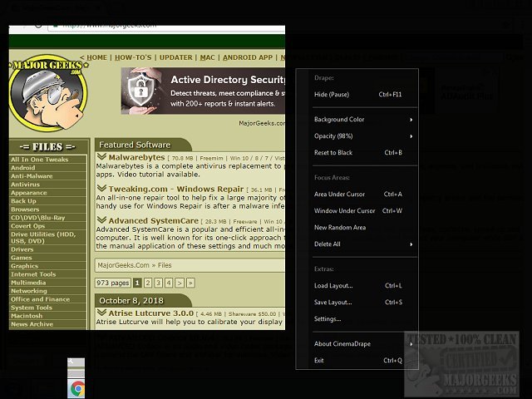The width and height of the screenshot is (532, 399).
Task: Select Window Under Cursor option
Action: click(365, 210)
